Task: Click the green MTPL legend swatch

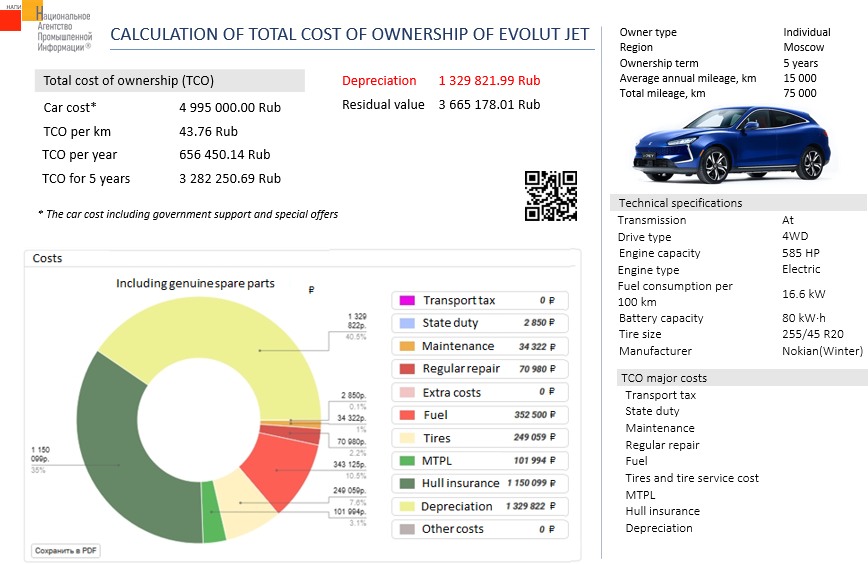Action: tap(407, 460)
